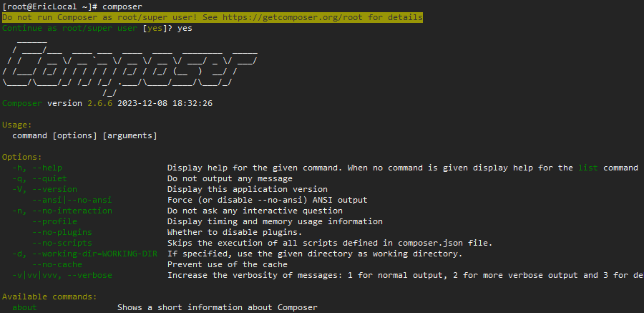This screenshot has height=313, width=644.
Task: Click the typed 'yes' answer after the question mark
Action: [185, 29]
